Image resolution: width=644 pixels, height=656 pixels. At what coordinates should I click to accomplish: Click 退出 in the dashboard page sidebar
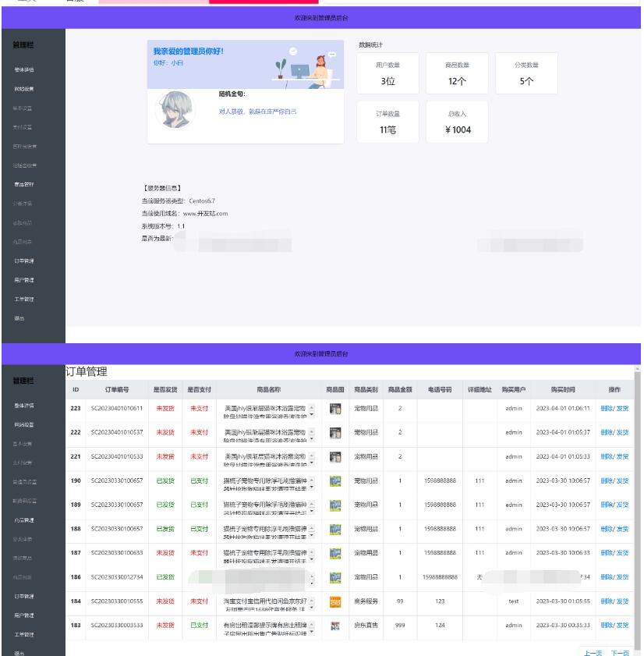point(19,318)
